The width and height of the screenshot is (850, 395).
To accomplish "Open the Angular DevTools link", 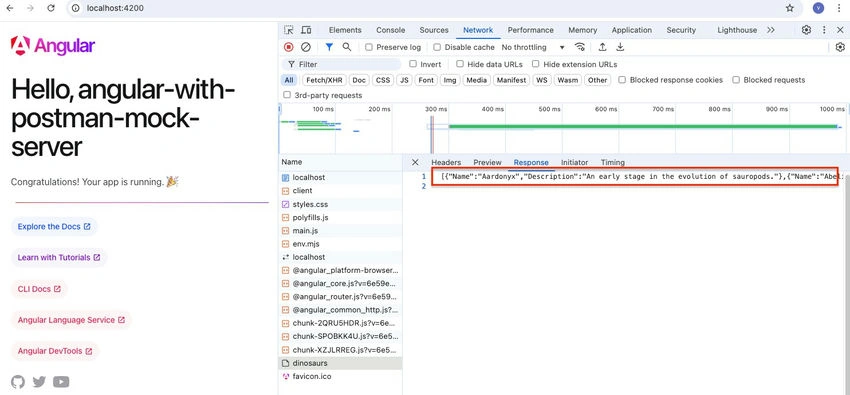I will tap(55, 351).
